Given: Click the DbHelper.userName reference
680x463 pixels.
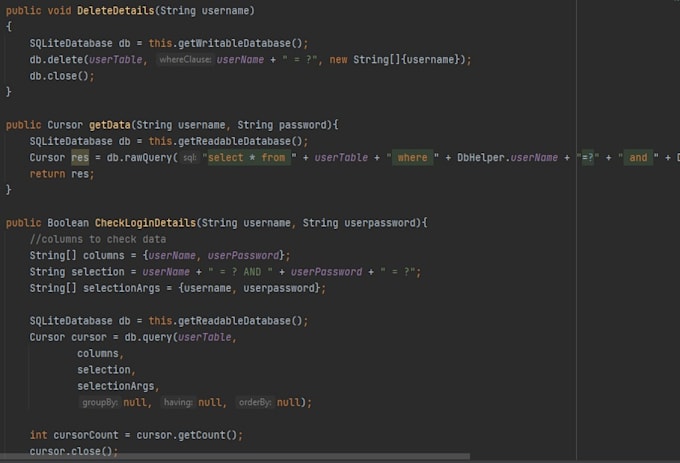Looking at the screenshot, I should (x=507, y=157).
